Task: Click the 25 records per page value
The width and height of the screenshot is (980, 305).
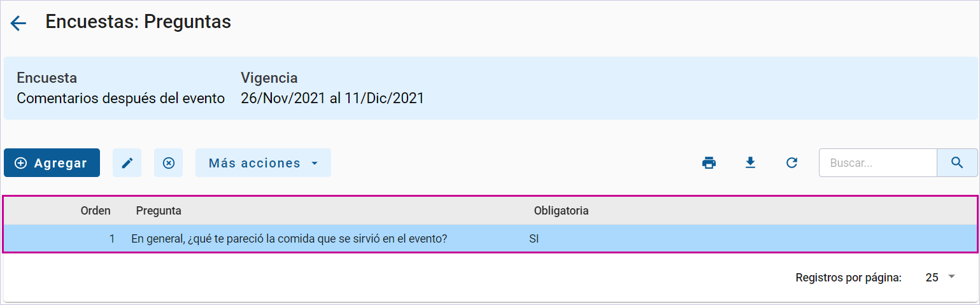Action: tap(932, 277)
